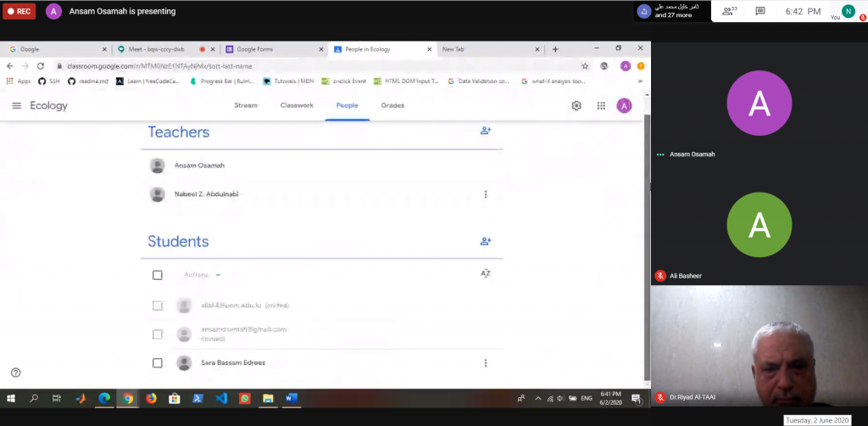
Task: Switch to the Classwork tab
Action: pyautogui.click(x=297, y=106)
